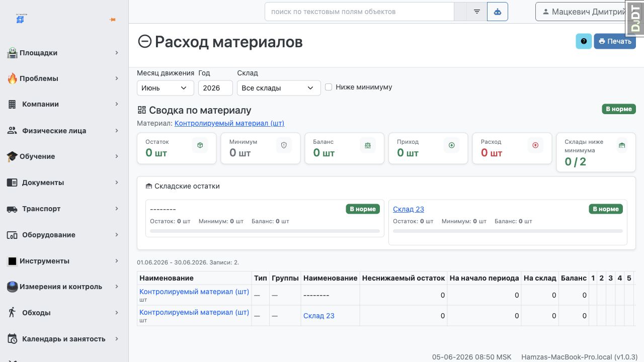Image resolution: width=644 pixels, height=362 pixels.
Task: Click the scales icon in the Баланс card
Action: click(368, 145)
